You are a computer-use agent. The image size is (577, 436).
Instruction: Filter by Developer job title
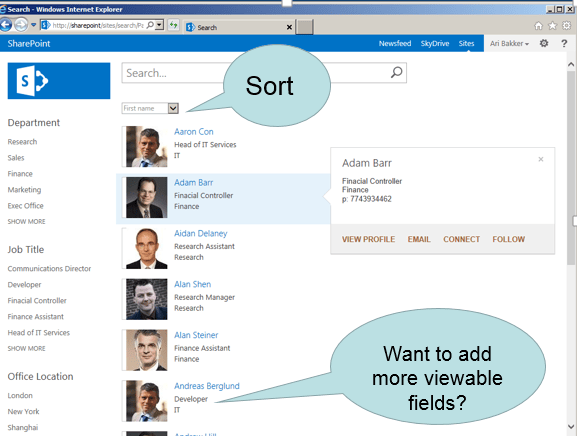point(24,284)
